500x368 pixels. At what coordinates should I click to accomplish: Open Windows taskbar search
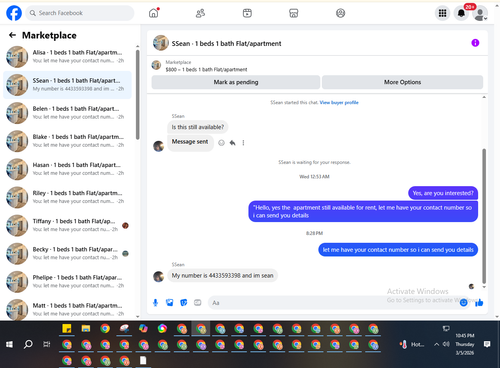(28, 344)
